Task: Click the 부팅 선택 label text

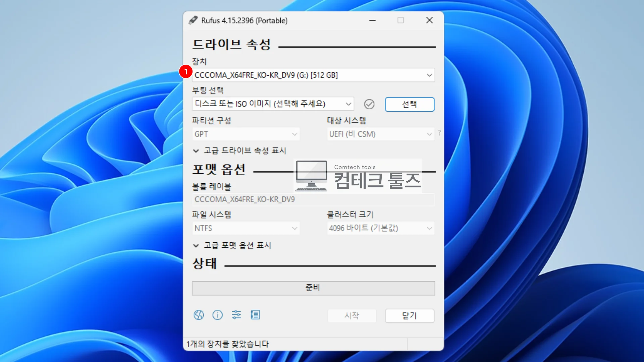Action: click(x=208, y=90)
